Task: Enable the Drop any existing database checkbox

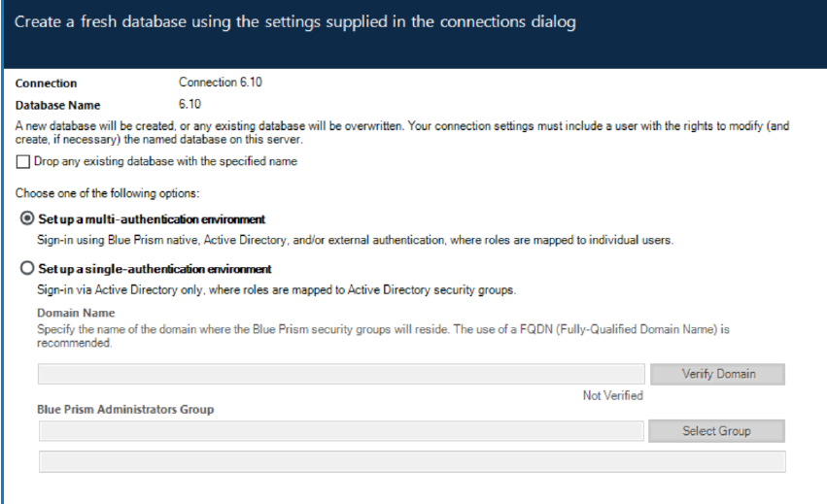Action: pos(23,161)
